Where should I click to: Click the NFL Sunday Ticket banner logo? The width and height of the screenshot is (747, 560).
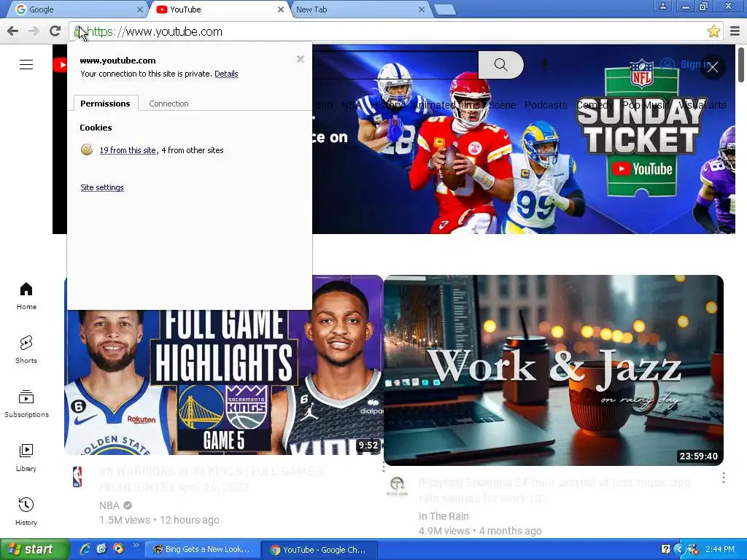pos(642,128)
